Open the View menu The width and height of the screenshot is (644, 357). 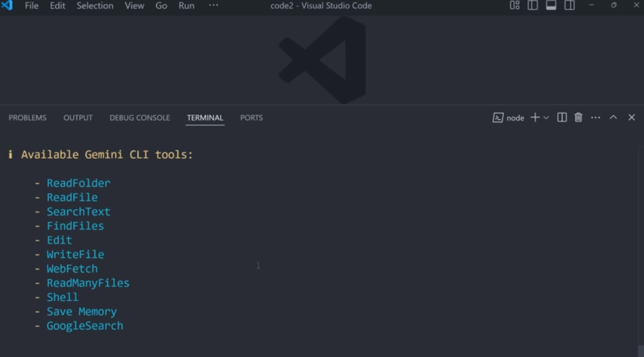click(135, 6)
